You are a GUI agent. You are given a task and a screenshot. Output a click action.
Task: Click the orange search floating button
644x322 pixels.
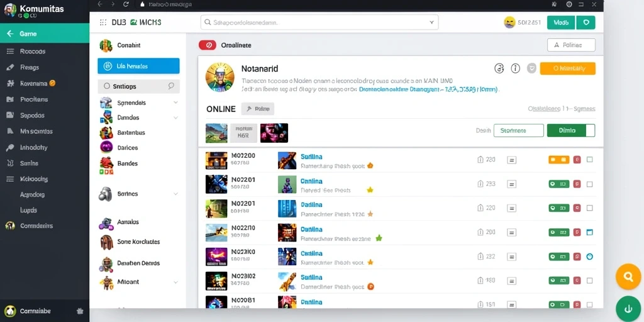(x=628, y=277)
